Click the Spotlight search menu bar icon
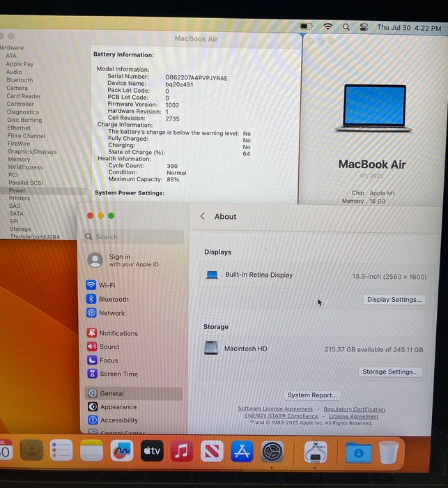448x488 pixels. click(346, 27)
